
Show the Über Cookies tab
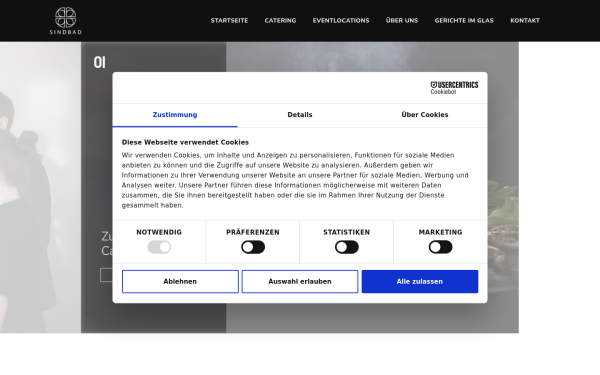(425, 115)
